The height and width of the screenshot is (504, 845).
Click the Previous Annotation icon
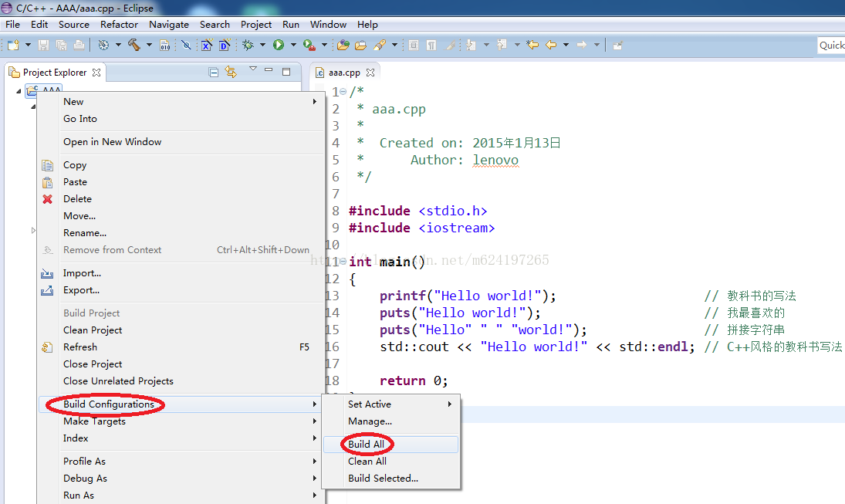click(x=502, y=45)
